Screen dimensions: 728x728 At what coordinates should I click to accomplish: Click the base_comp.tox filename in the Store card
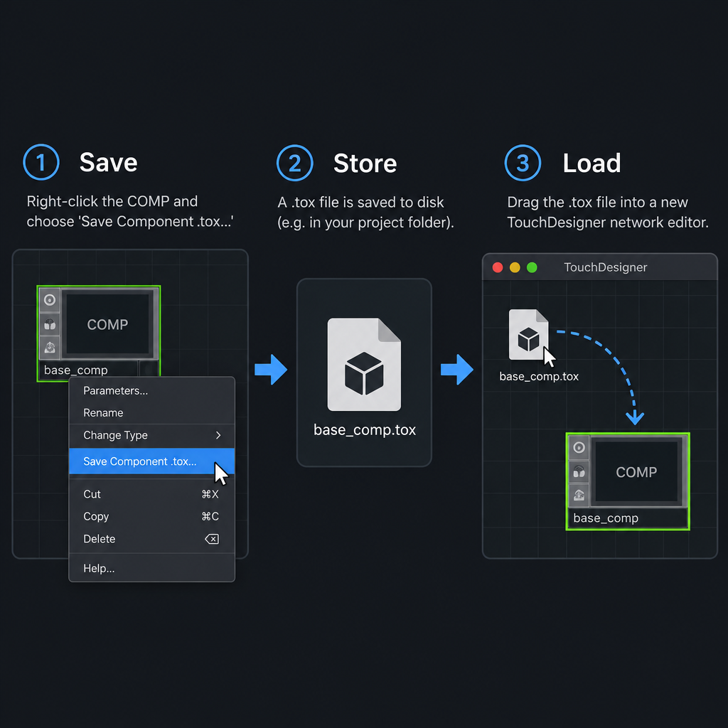pyautogui.click(x=365, y=430)
